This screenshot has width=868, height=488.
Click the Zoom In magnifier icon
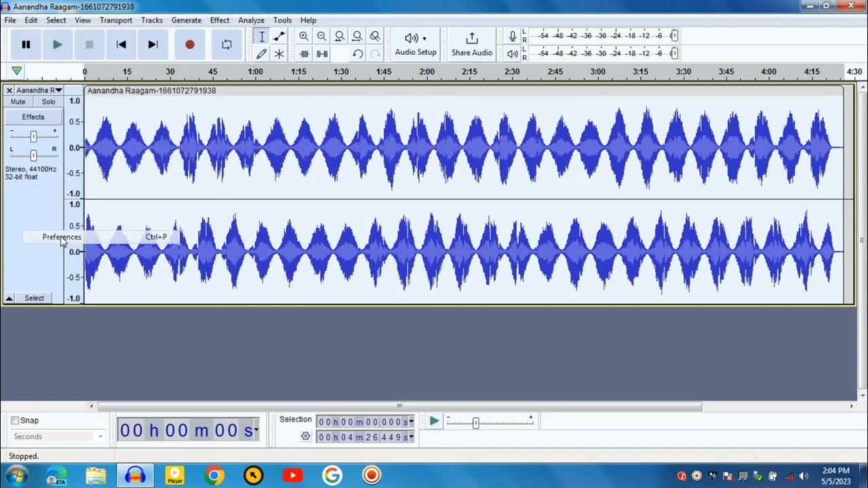click(304, 37)
